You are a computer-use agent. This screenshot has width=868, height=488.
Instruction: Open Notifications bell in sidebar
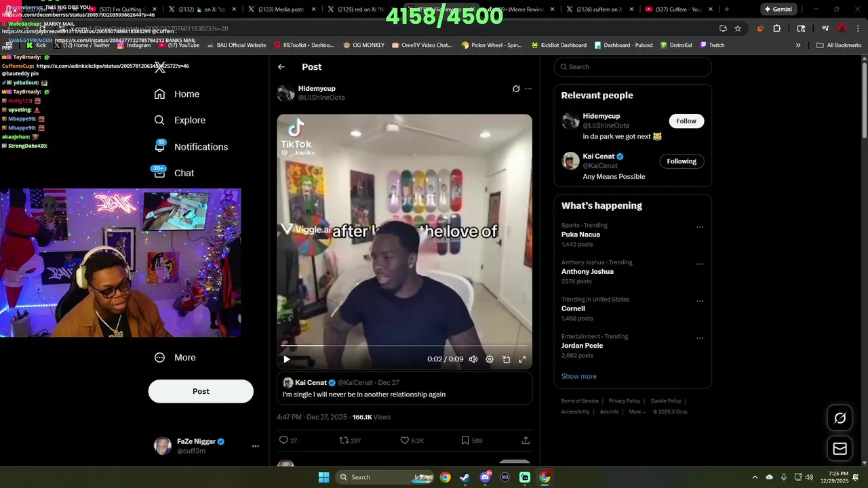[160, 146]
